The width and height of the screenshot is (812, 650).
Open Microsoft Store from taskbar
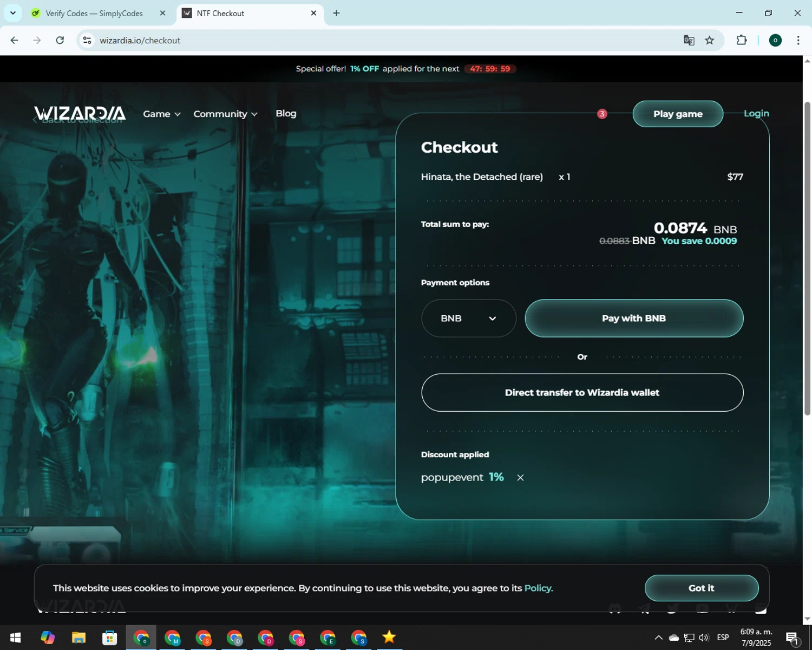(x=110, y=638)
